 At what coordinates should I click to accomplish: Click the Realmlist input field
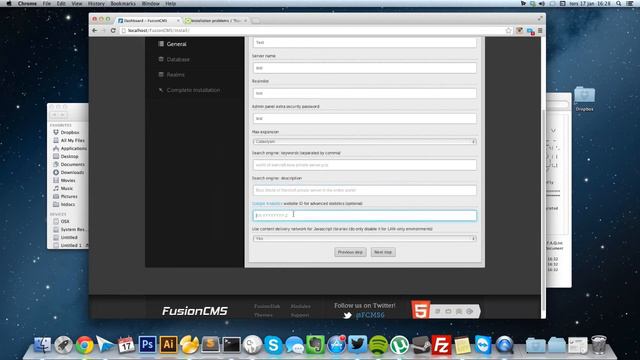(x=364, y=93)
